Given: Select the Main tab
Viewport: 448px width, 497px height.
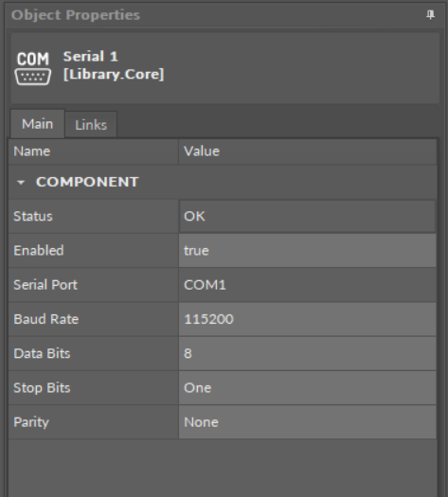Looking at the screenshot, I should [x=38, y=124].
